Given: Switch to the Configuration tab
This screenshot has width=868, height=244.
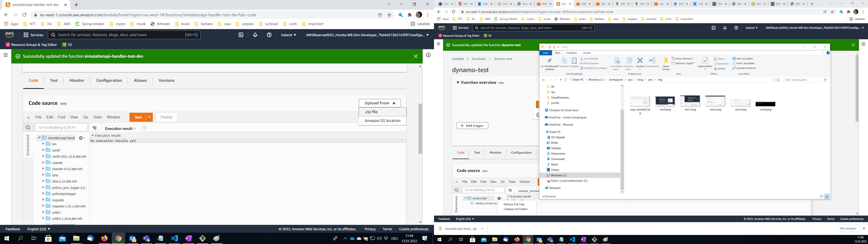Looking at the screenshot, I should [109, 80].
